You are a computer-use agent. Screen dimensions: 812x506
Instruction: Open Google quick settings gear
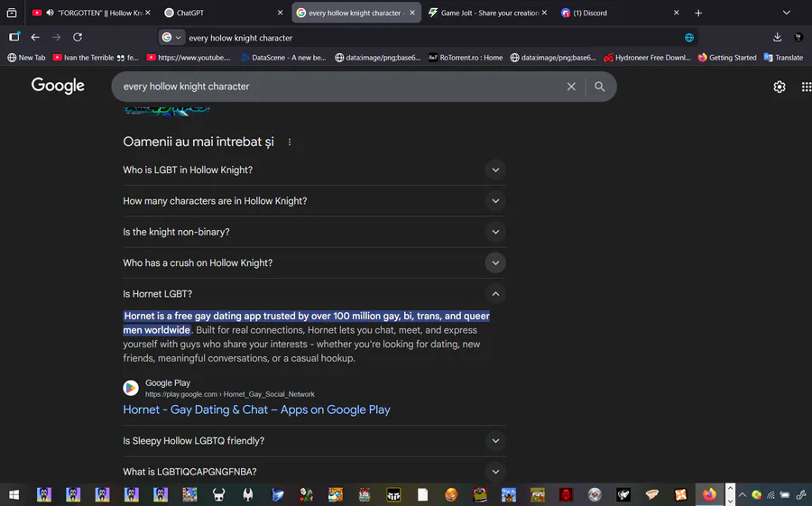click(779, 87)
